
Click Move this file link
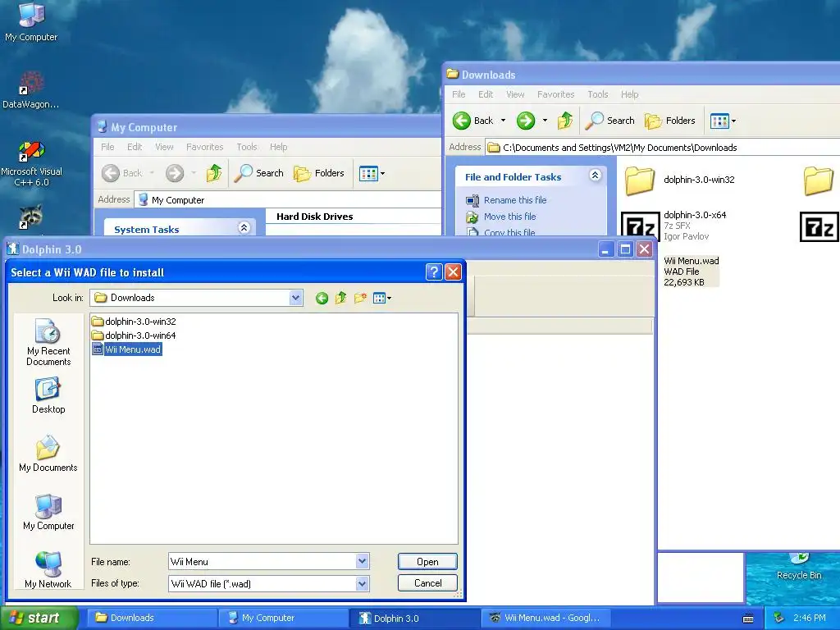click(x=509, y=217)
